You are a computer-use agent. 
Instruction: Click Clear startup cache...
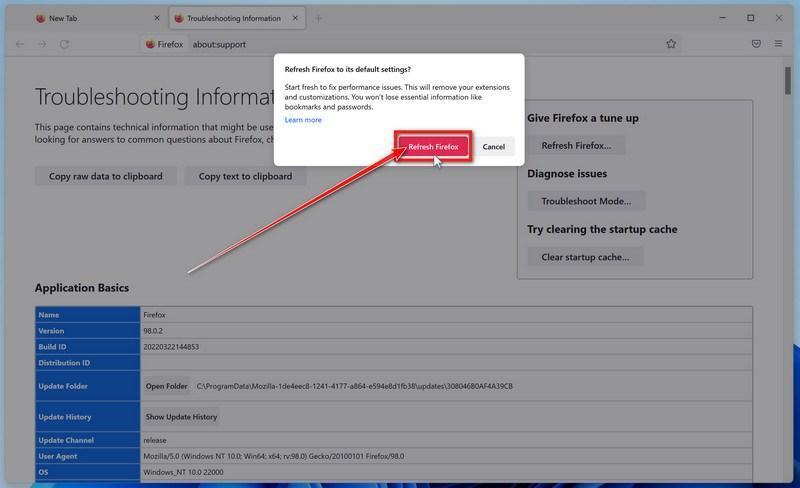pos(585,257)
